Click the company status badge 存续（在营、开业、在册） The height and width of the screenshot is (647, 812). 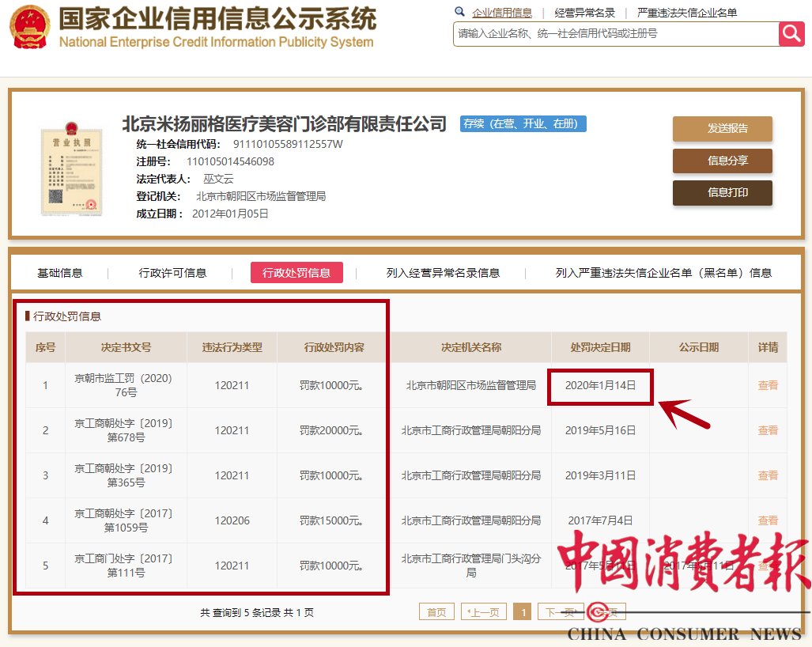tap(523, 124)
